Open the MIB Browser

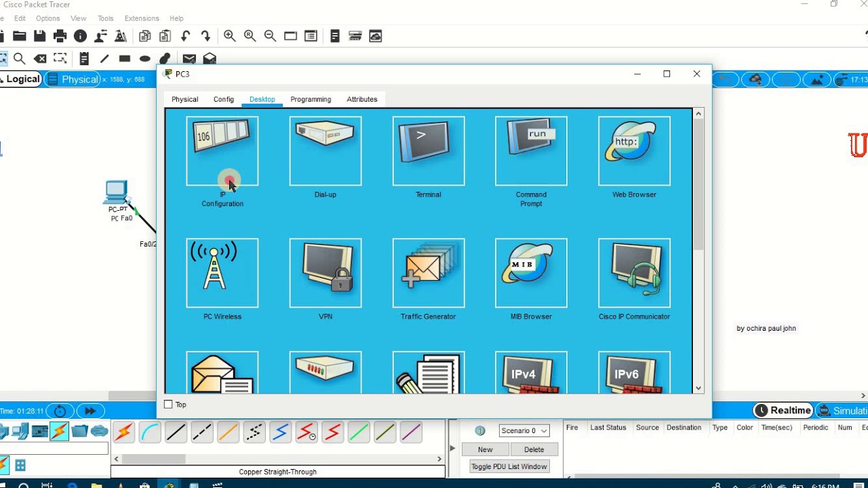coord(531,273)
